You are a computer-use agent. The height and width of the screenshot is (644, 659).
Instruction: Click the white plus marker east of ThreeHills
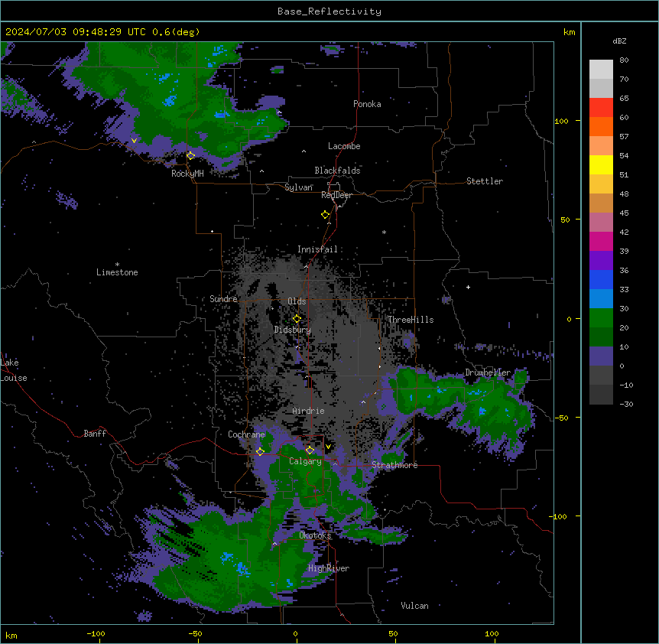468,287
